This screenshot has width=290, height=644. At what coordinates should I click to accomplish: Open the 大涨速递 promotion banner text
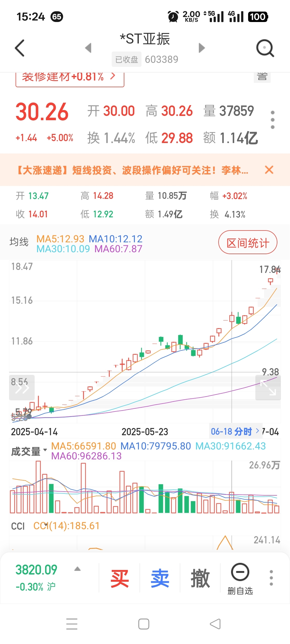tap(132, 170)
